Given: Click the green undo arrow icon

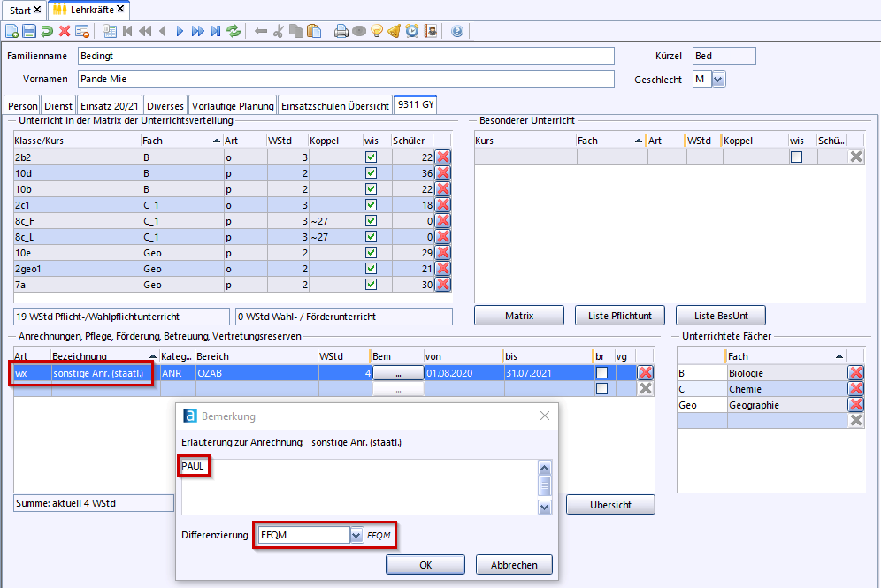Looking at the screenshot, I should tap(47, 32).
